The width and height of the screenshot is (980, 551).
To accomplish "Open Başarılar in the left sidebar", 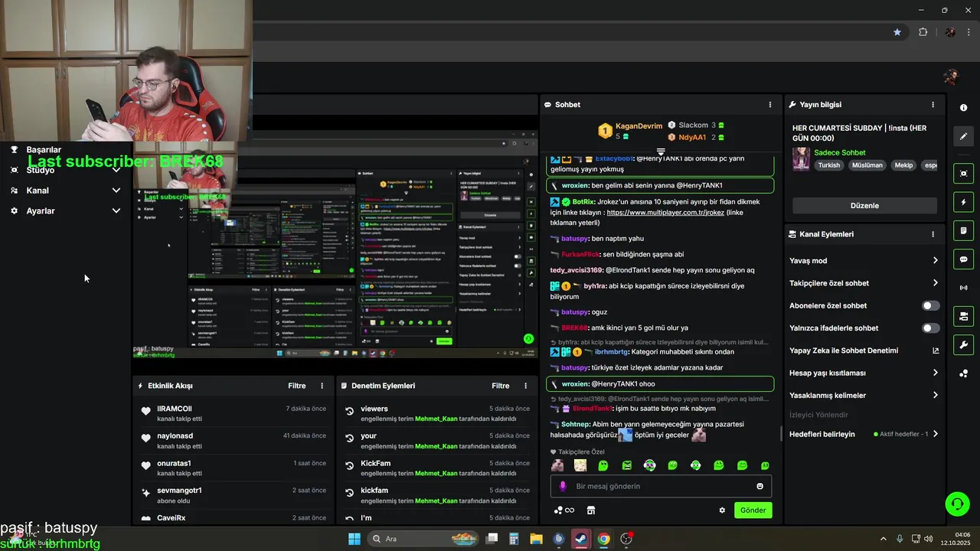I will click(x=43, y=150).
